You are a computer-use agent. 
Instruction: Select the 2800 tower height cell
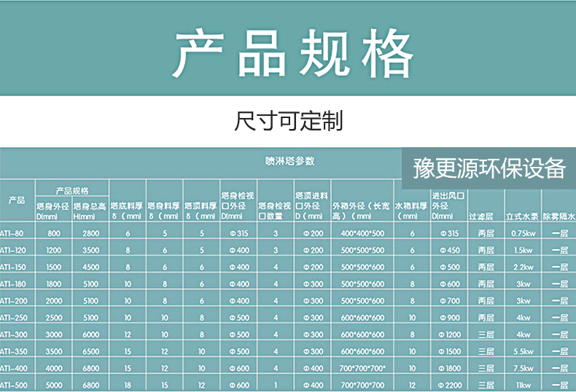click(x=90, y=233)
